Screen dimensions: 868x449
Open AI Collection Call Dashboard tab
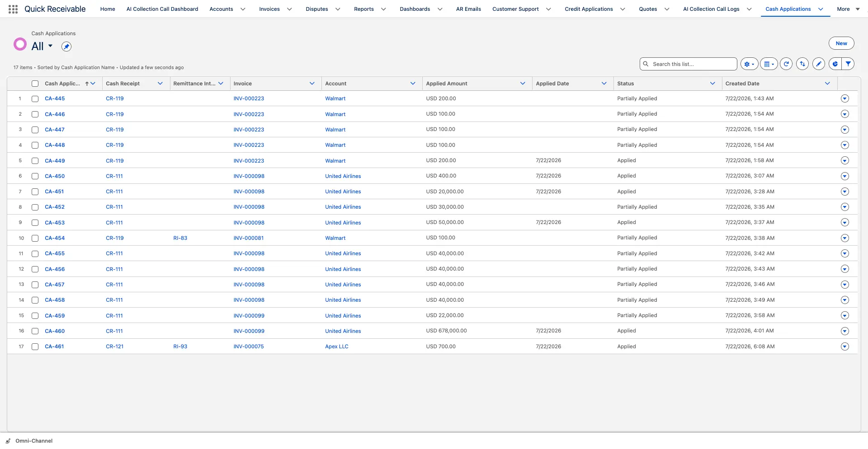162,9
